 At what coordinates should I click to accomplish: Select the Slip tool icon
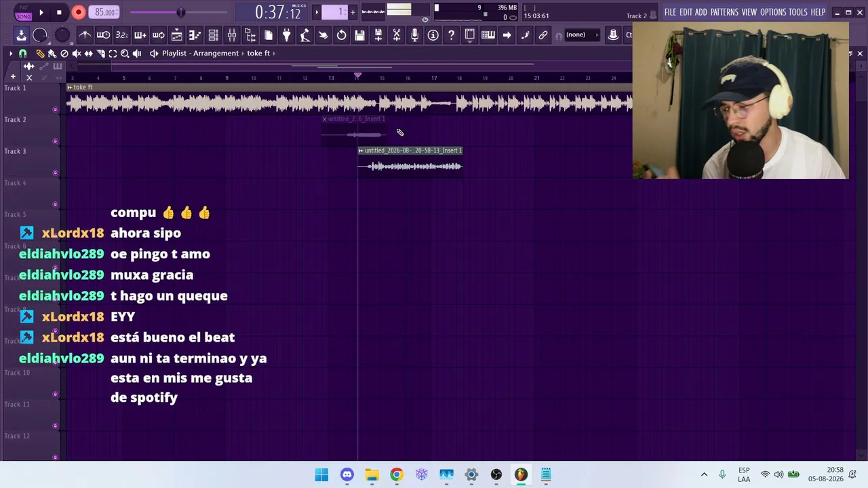click(x=89, y=53)
